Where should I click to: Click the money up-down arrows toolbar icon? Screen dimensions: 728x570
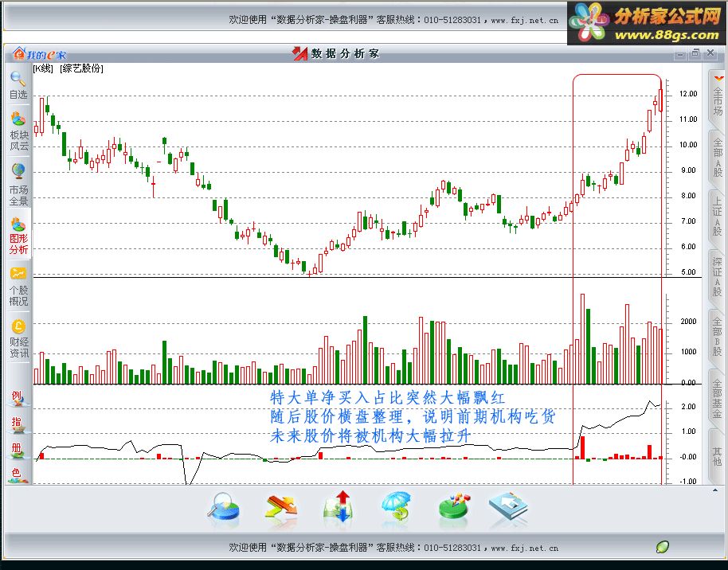pos(339,506)
